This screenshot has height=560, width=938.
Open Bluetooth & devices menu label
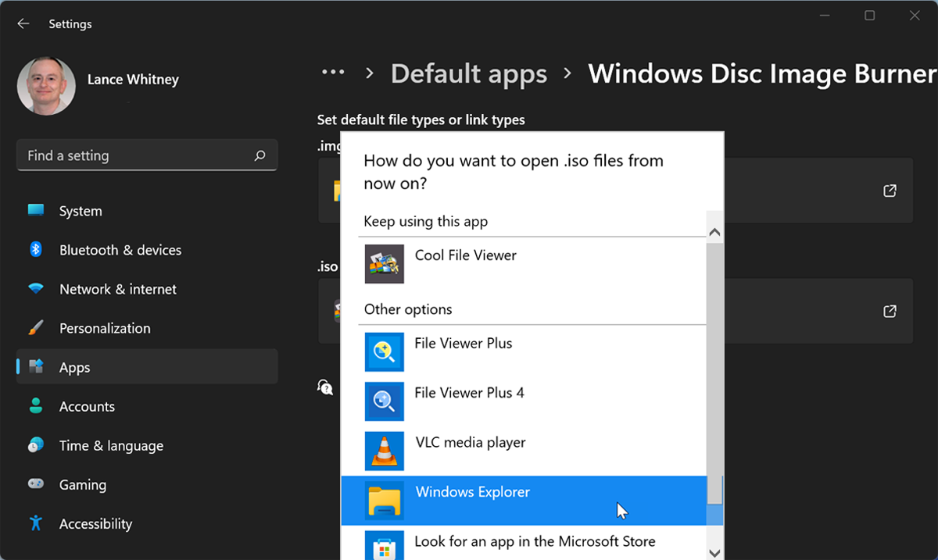click(120, 250)
